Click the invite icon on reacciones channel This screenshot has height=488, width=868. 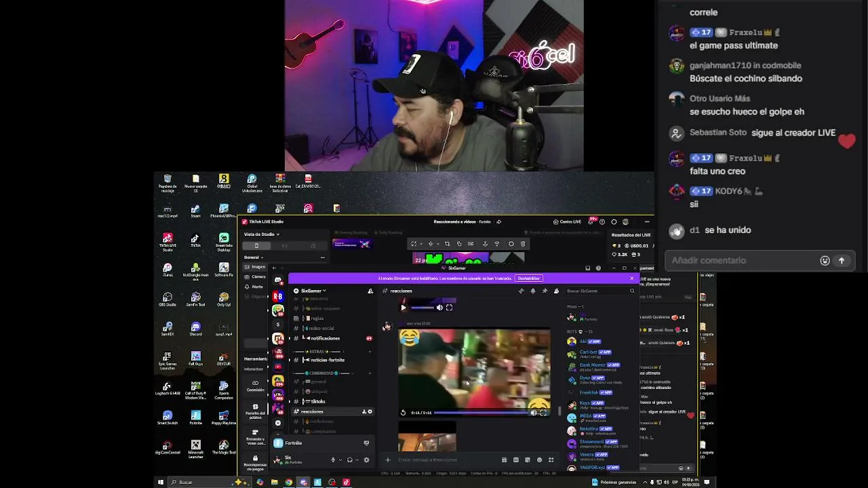(365, 411)
